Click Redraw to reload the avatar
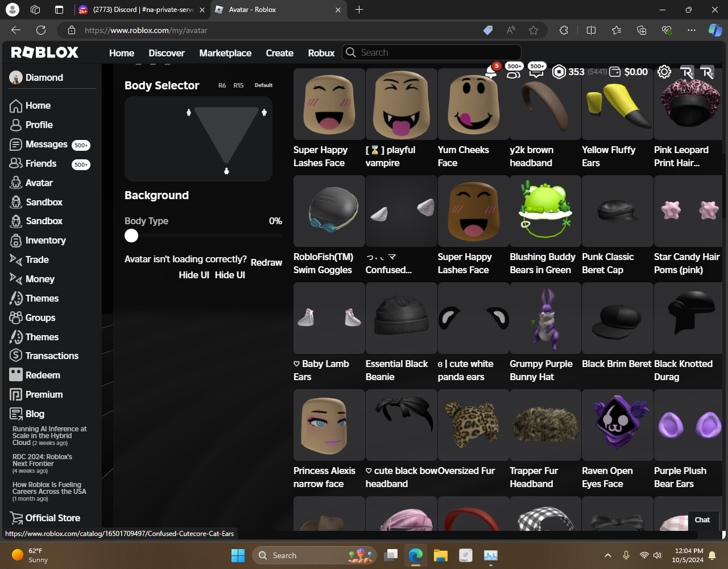728x569 pixels. [x=266, y=262]
